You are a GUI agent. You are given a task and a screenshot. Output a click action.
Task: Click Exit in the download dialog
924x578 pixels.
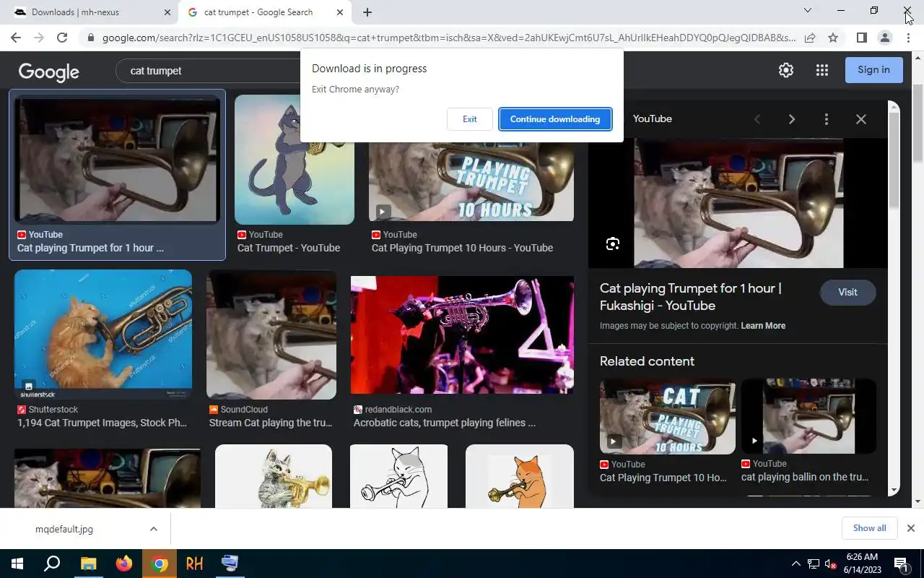tap(469, 119)
